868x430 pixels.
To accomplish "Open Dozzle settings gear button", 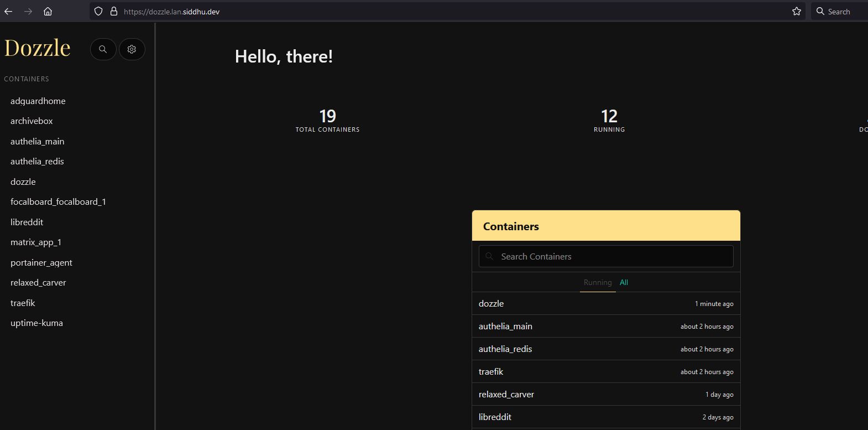I will click(132, 49).
